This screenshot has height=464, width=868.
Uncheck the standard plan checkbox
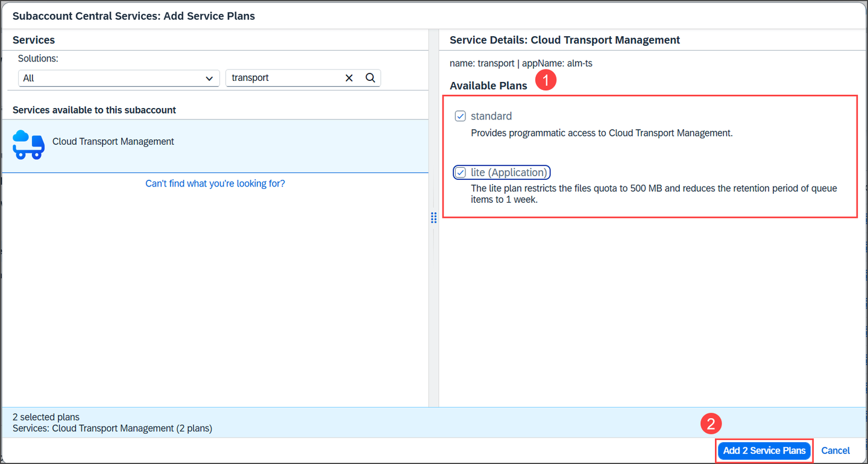click(x=461, y=116)
